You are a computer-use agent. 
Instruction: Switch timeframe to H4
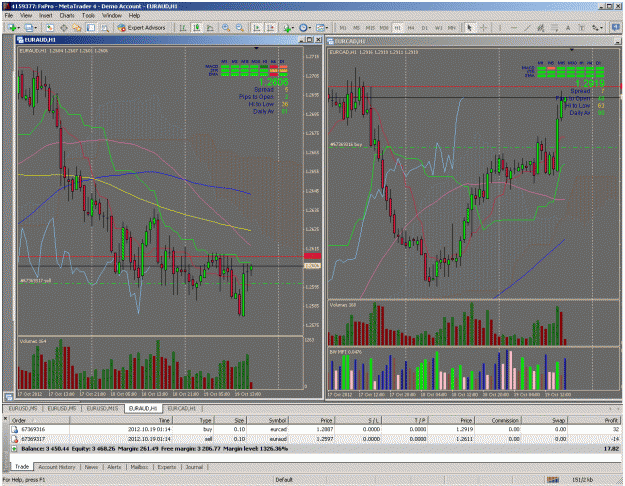(x=411, y=28)
